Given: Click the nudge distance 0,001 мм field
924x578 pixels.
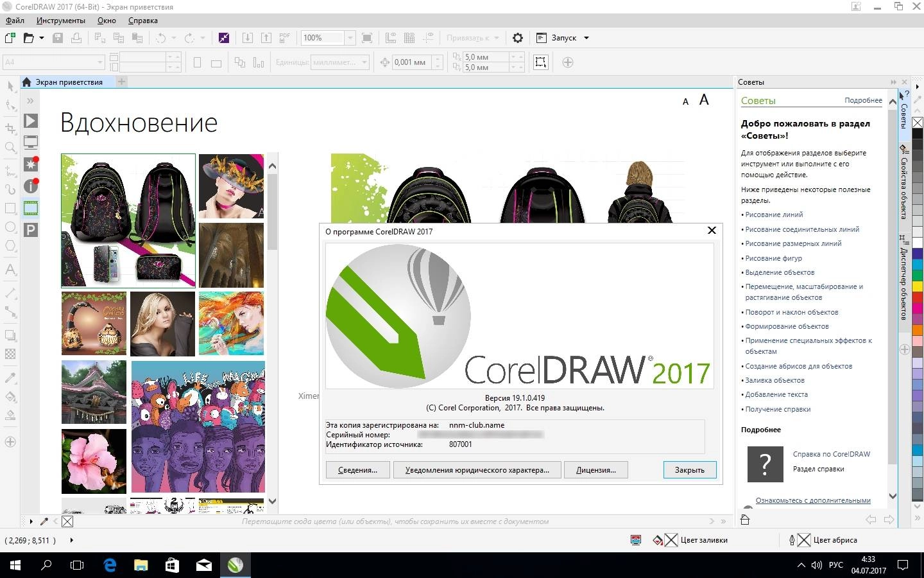Looking at the screenshot, I should [x=411, y=62].
